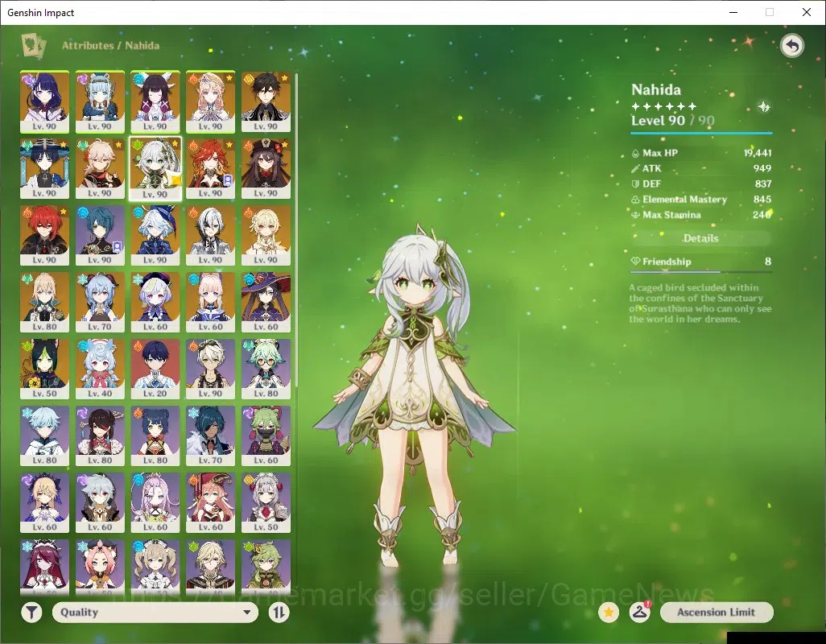Minimize the Genshin Impact window
Screen dimensions: 826x644
733,12
